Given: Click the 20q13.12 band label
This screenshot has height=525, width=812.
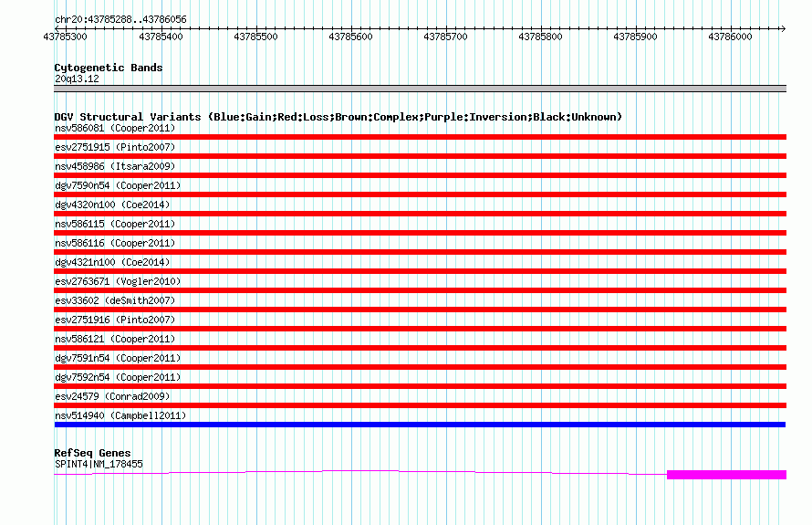Looking at the screenshot, I should 77,79.
